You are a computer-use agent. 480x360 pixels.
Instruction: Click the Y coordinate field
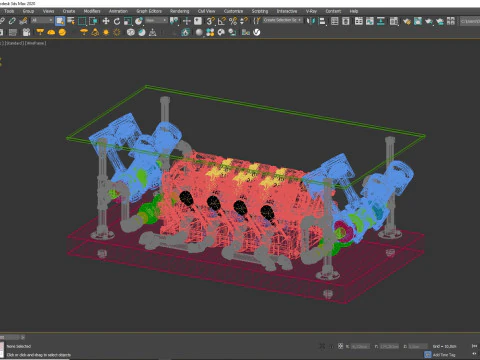pos(389,347)
